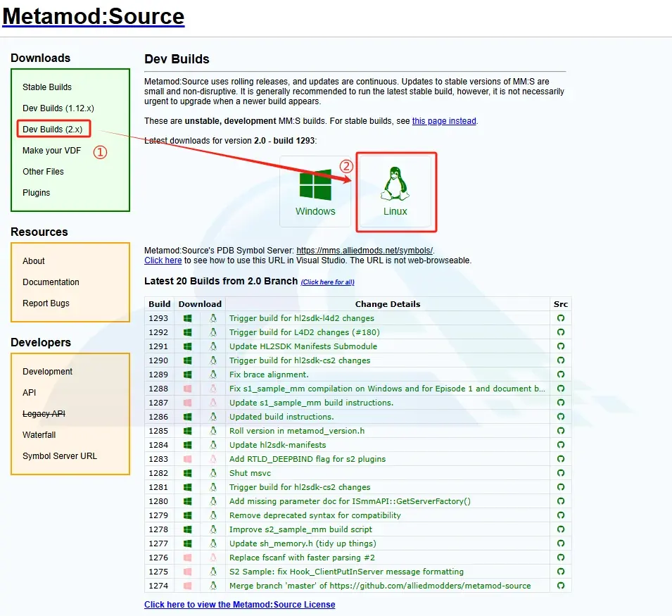Download Windows package for build 1293
Screen dimensions: 672x616
point(187,318)
